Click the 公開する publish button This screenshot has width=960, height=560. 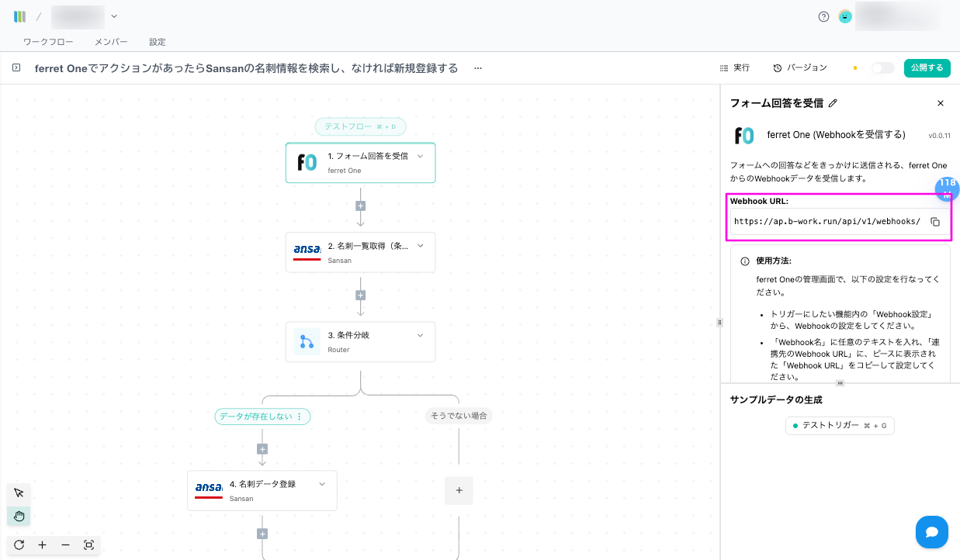tap(927, 68)
